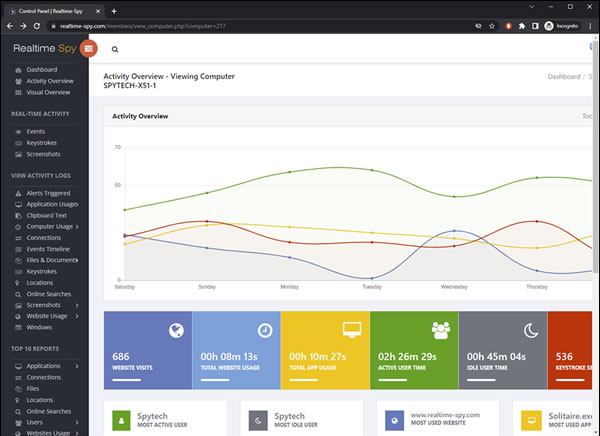Click the search magnifier icon
This screenshot has width=600, height=436.
(115, 48)
